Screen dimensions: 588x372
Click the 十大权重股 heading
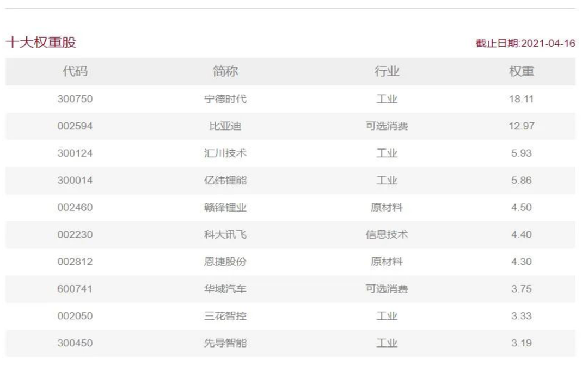(x=41, y=42)
